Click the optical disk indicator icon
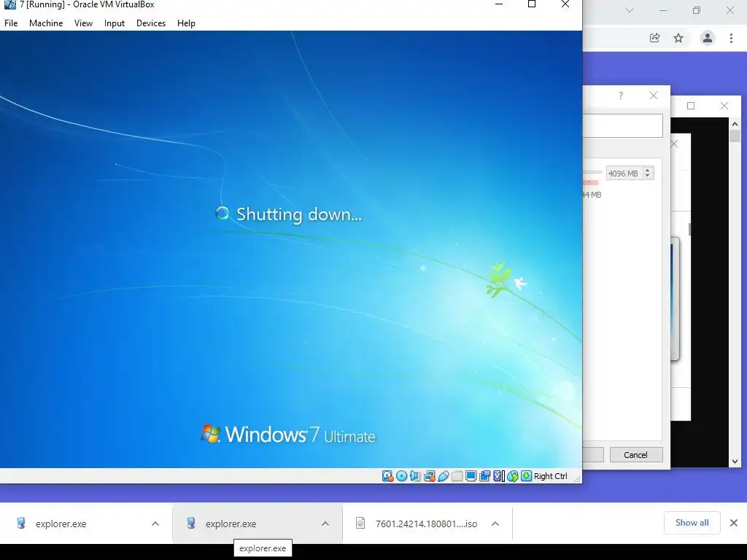 click(x=402, y=475)
